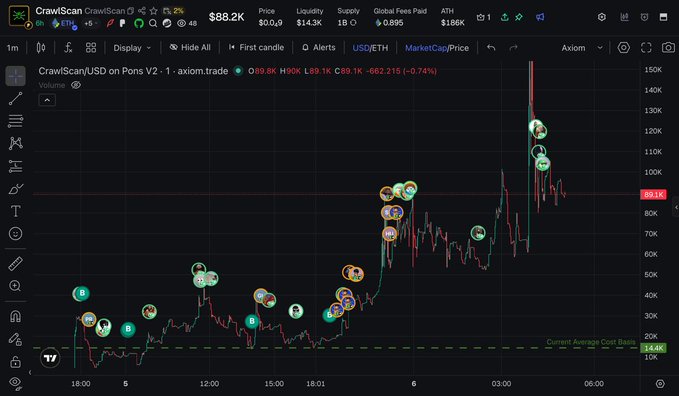Click the 2% holding badge
This screenshot has height=396, width=679.
[173, 11]
